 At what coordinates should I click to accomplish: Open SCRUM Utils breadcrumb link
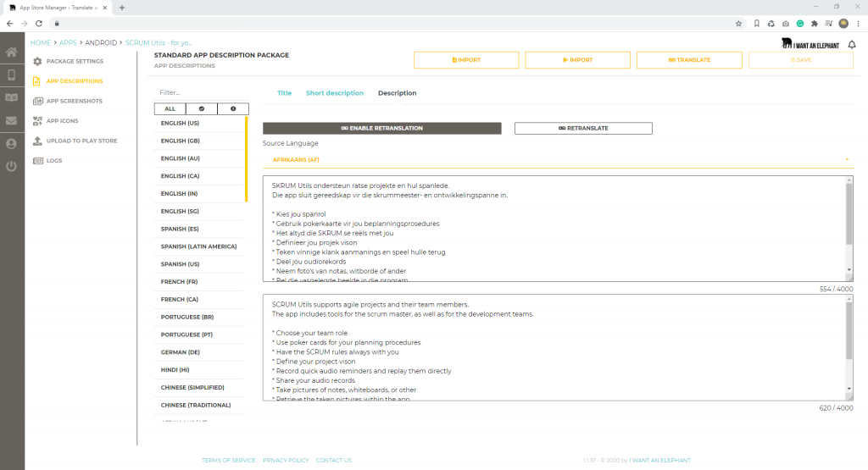tap(159, 42)
